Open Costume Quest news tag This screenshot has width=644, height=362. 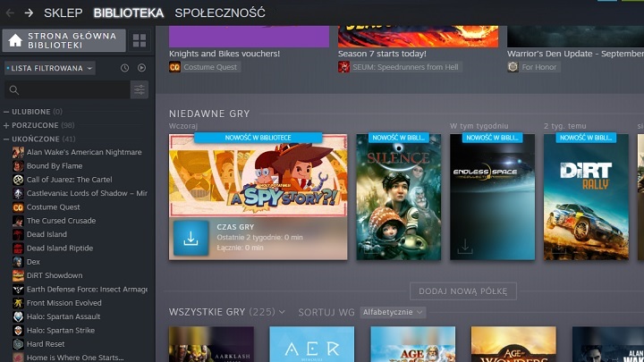pos(205,67)
